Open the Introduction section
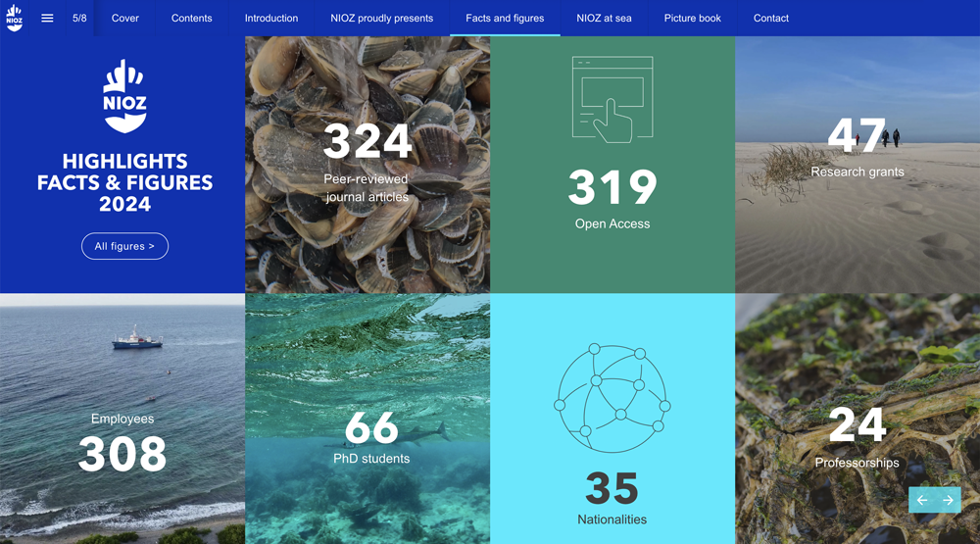 coord(271,18)
